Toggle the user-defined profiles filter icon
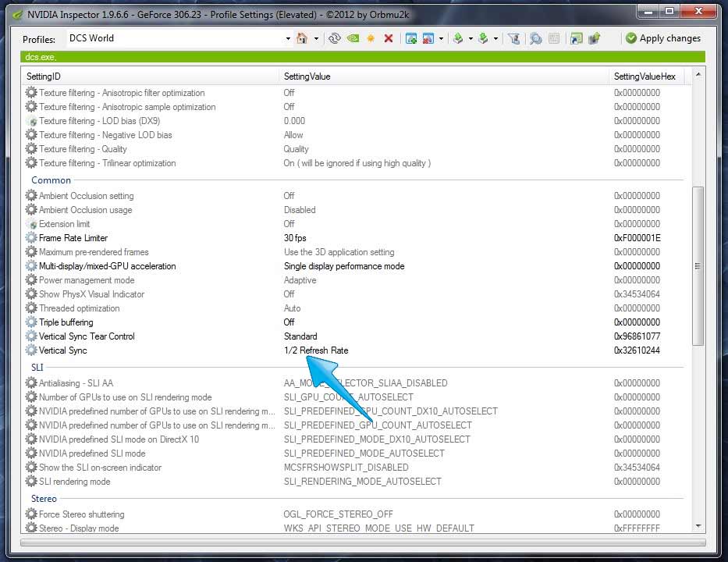Image resolution: width=728 pixels, height=562 pixels. [x=513, y=38]
